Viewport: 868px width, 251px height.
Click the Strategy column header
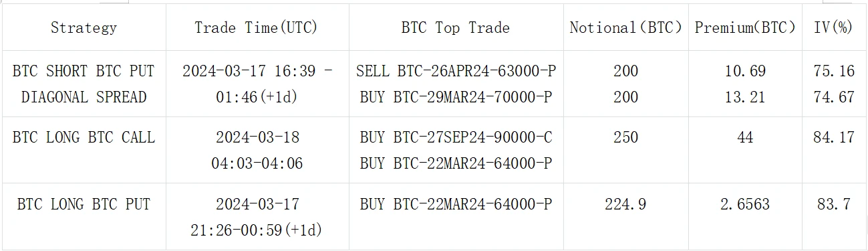[84, 27]
